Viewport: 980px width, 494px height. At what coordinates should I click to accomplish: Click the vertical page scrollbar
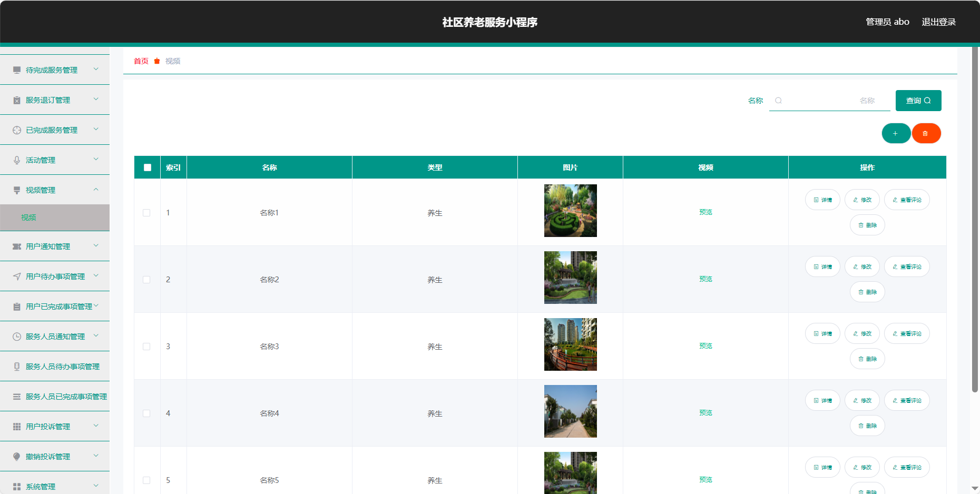click(x=975, y=220)
